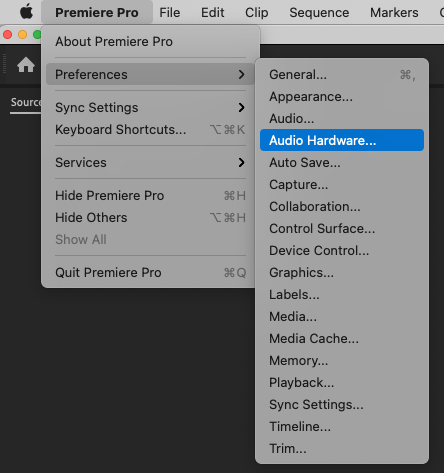Screen dimensions: 444x473
Task: Open the Apple menu icon
Action: coord(26,12)
